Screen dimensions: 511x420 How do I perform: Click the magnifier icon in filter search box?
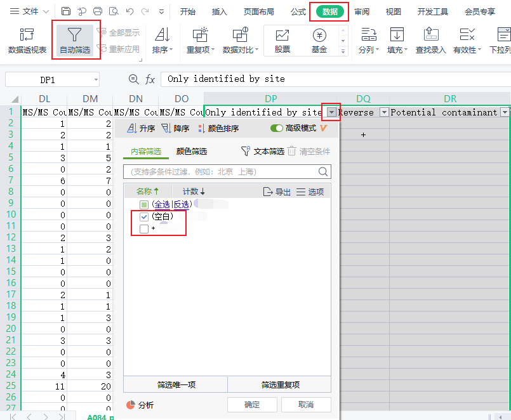[323, 172]
